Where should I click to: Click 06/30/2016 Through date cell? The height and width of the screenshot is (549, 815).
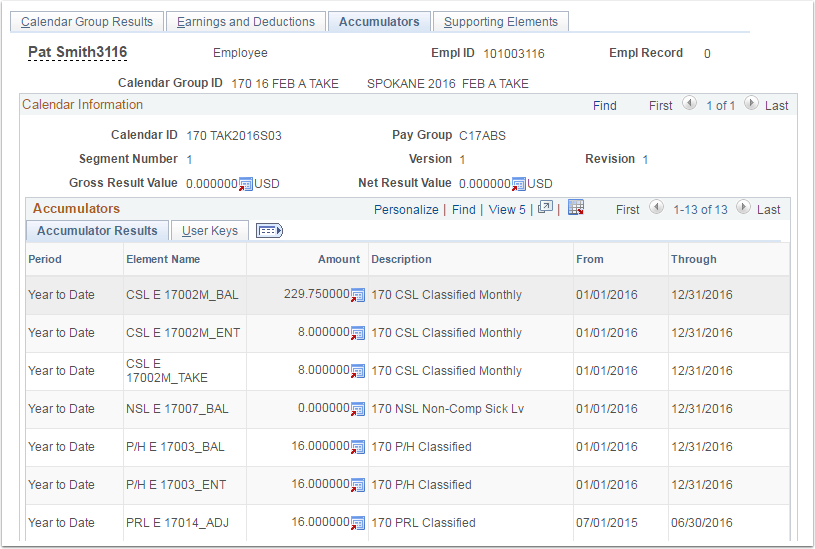pos(702,522)
